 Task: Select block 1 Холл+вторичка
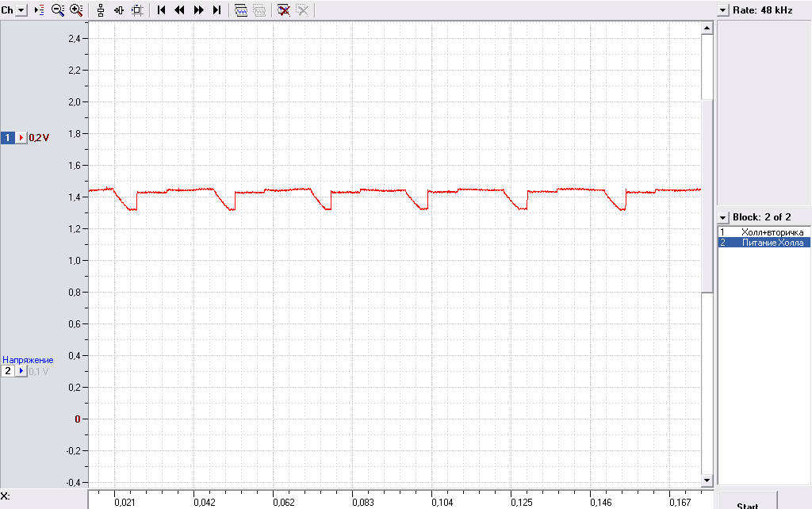pos(764,232)
